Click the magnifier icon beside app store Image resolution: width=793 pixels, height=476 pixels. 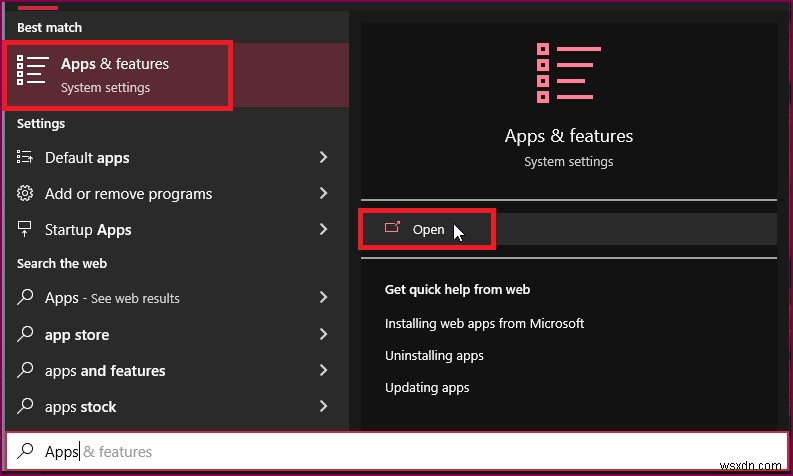click(25, 334)
